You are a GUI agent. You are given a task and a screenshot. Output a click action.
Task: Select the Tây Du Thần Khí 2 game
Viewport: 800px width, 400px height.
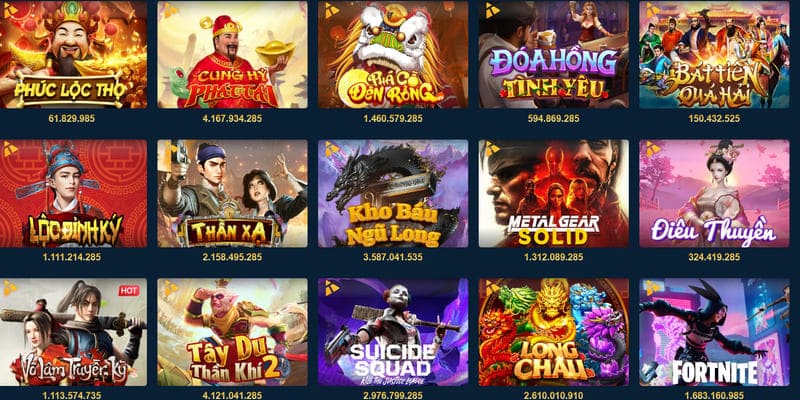(232, 332)
